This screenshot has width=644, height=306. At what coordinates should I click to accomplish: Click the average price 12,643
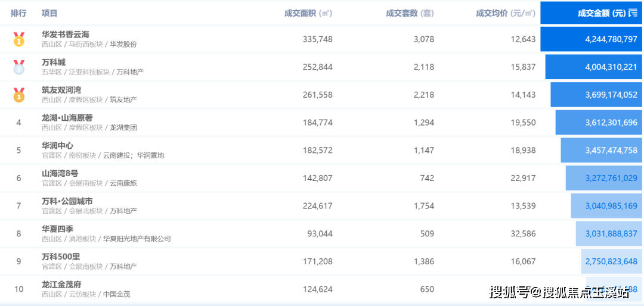524,39
